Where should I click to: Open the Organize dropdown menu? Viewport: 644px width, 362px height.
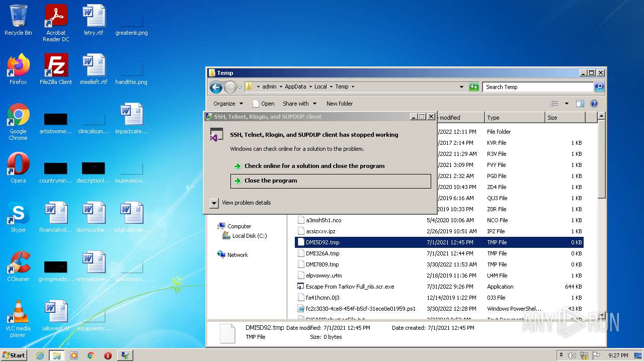click(228, 104)
